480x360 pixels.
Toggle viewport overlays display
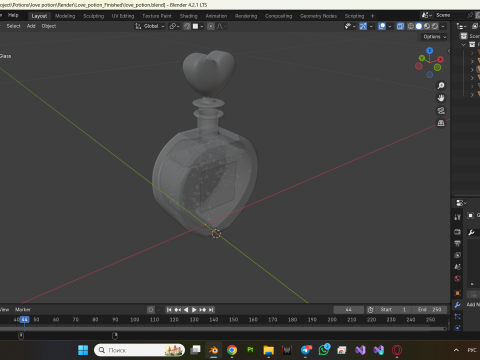tap(382, 26)
